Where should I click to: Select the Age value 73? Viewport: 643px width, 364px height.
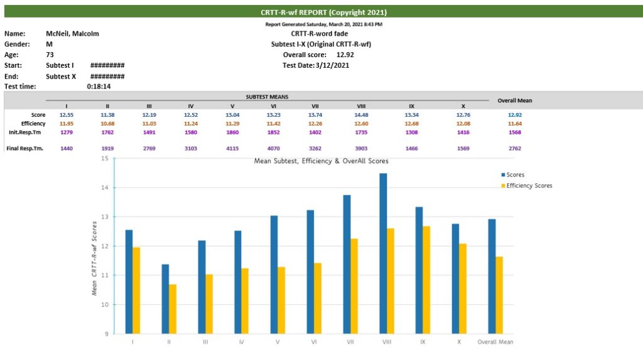click(x=50, y=55)
